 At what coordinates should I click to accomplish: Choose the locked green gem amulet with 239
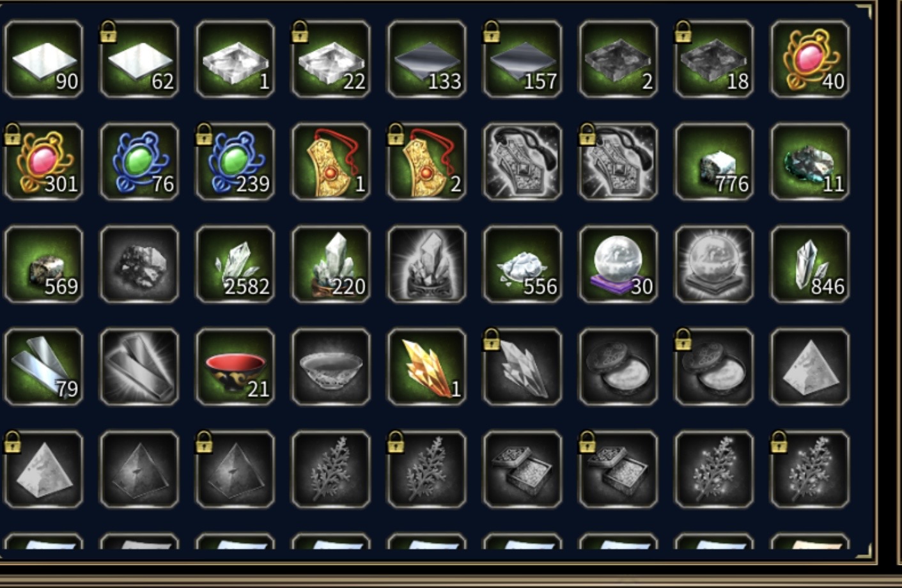click(x=235, y=162)
